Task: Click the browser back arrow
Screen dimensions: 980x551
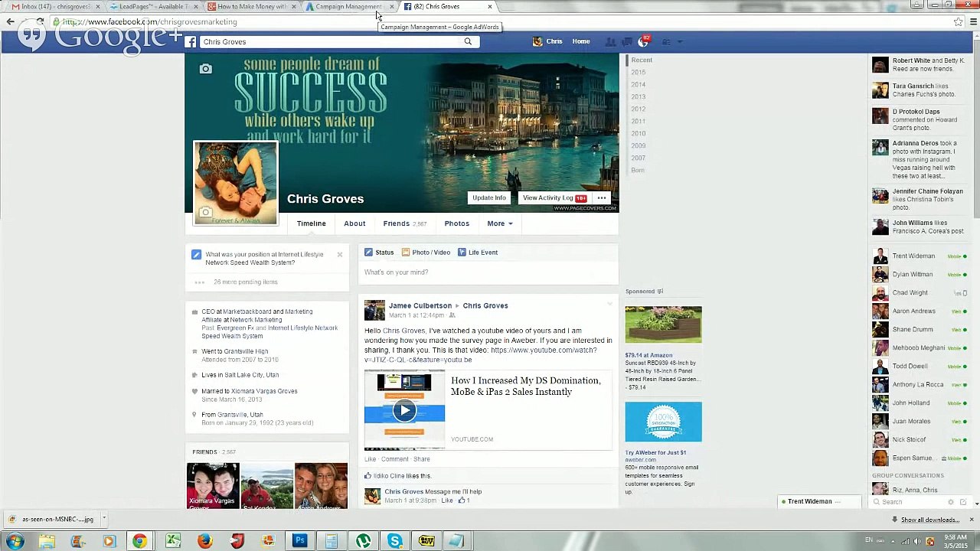Action: 10,22
